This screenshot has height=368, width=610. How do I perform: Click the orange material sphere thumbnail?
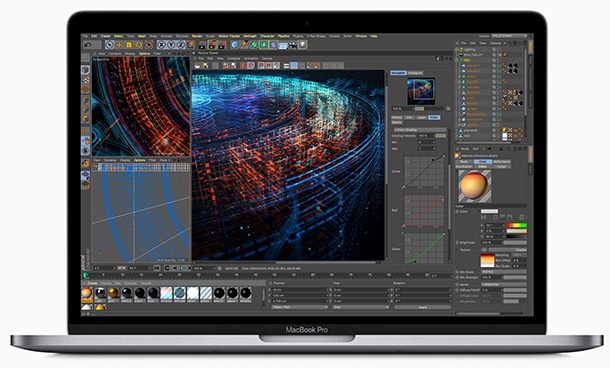[x=87, y=293]
